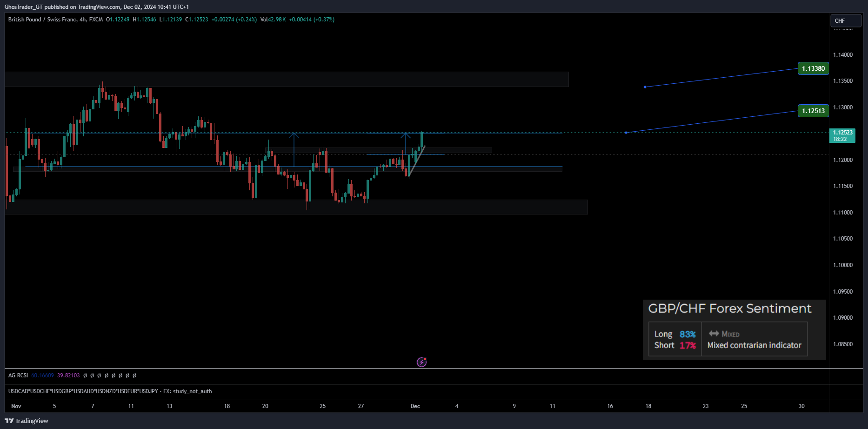
Task: Click the green 1.13380 price target label
Action: (x=813, y=68)
